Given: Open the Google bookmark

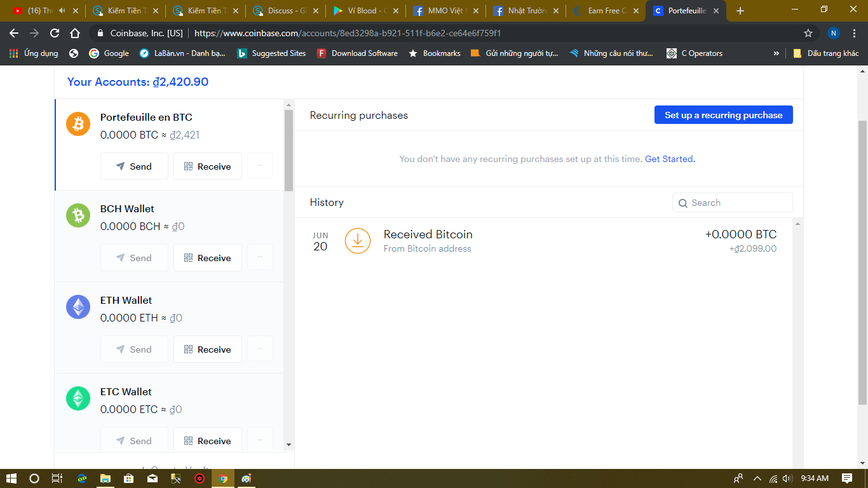Looking at the screenshot, I should 109,53.
